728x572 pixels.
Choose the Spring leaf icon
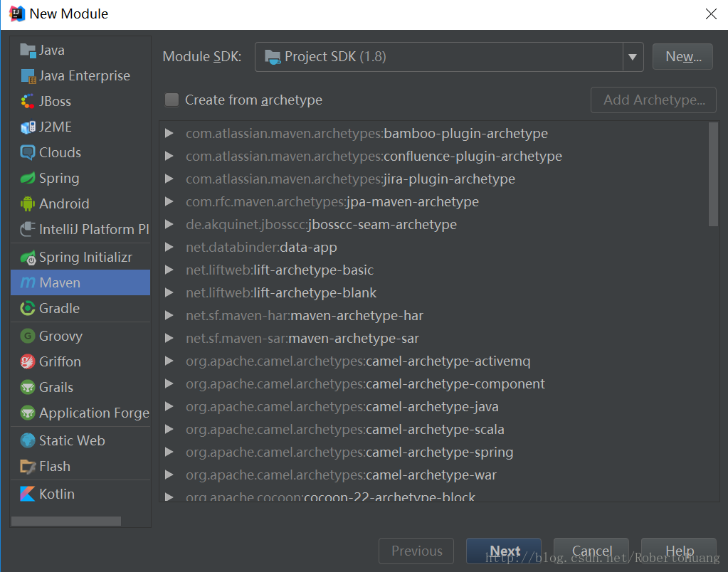(x=28, y=178)
